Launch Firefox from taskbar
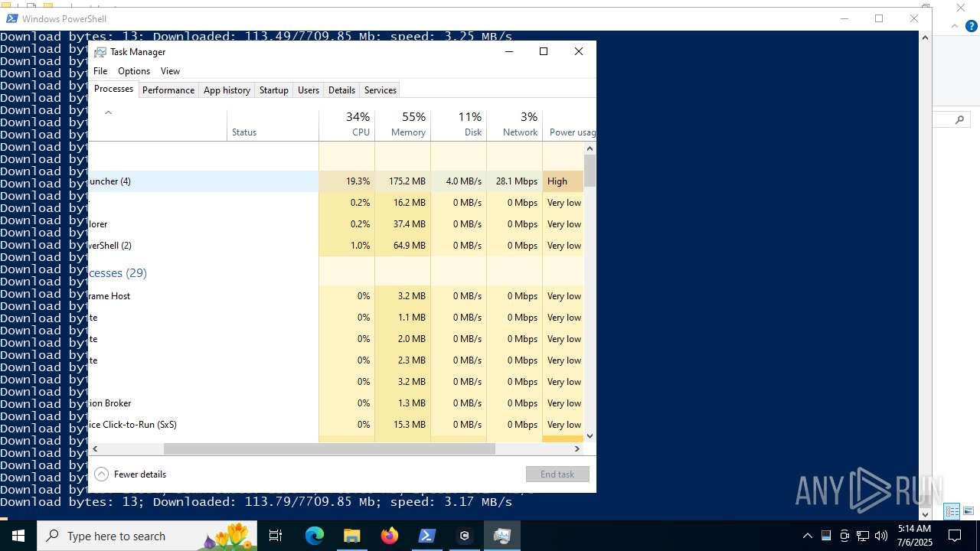Image resolution: width=980 pixels, height=551 pixels. tap(389, 536)
